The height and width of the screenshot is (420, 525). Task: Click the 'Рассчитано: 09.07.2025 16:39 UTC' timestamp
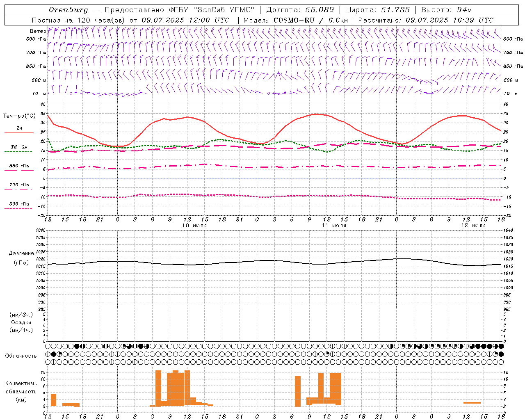426,20
